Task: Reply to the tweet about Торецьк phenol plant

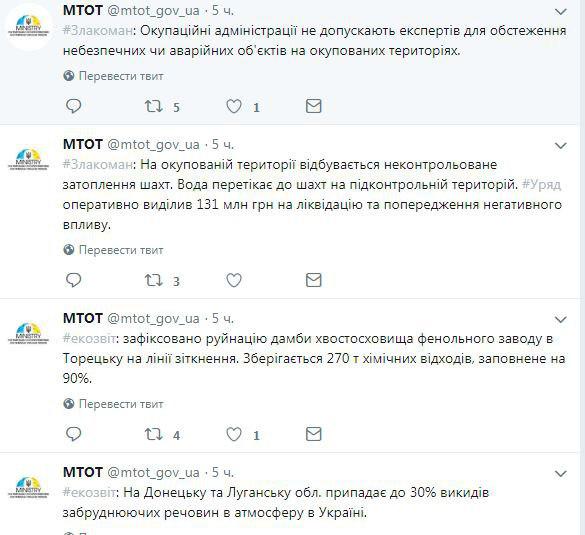Action: coord(73,434)
